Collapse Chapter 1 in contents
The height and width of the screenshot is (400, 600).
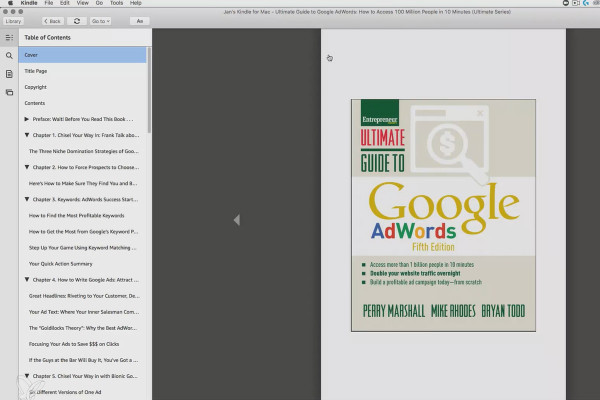[x=27, y=135]
